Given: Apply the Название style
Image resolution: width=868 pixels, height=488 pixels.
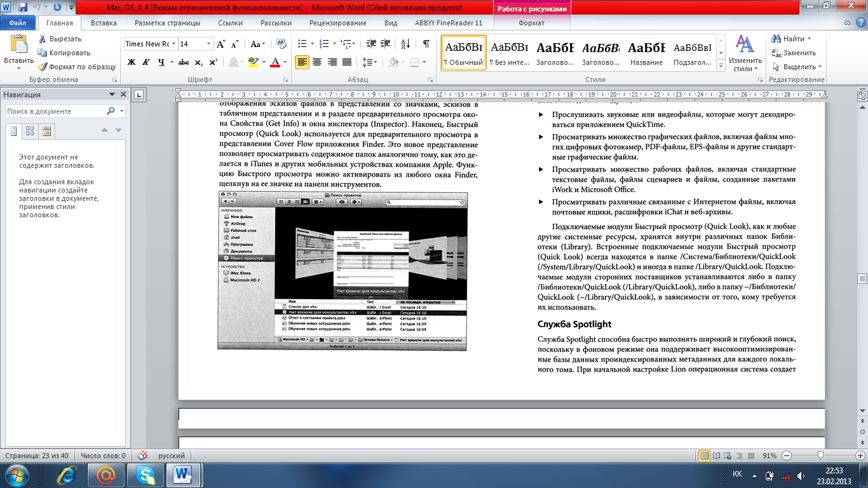Looking at the screenshot, I should click(x=647, y=53).
